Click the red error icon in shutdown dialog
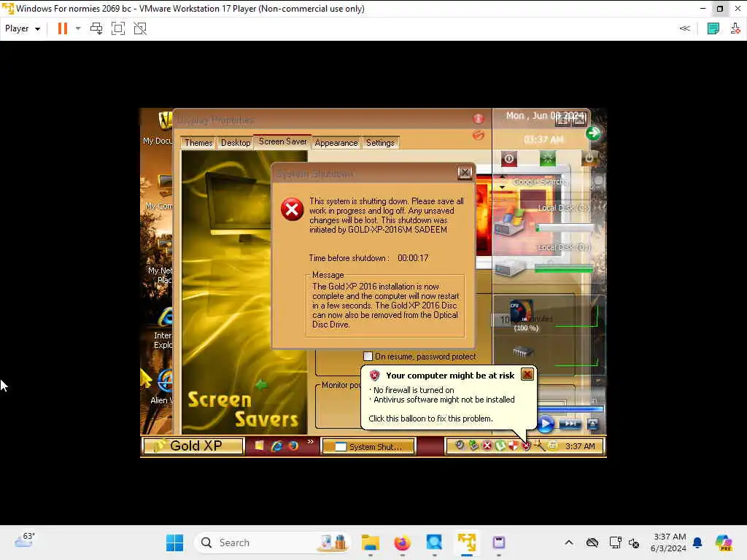This screenshot has height=560, width=747. click(292, 209)
